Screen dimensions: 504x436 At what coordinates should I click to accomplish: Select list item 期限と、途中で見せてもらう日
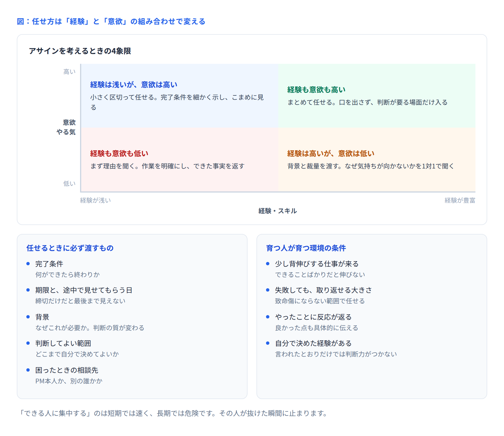tap(84, 290)
